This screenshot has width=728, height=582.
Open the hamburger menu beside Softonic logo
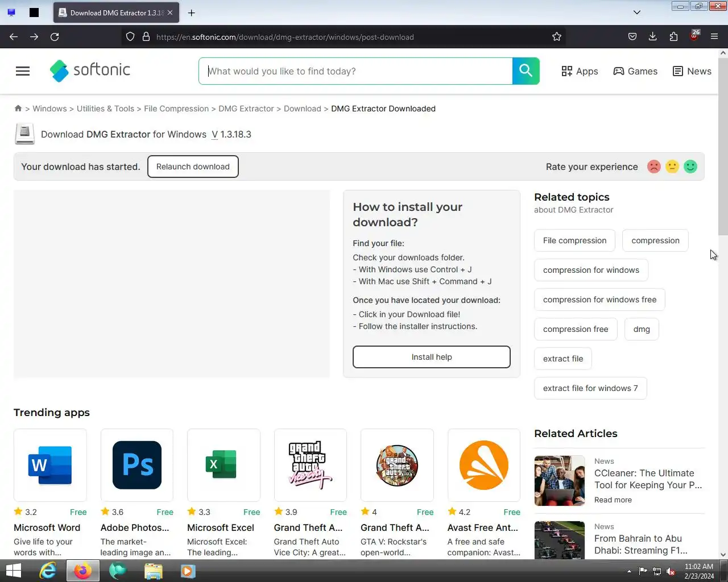coord(23,71)
